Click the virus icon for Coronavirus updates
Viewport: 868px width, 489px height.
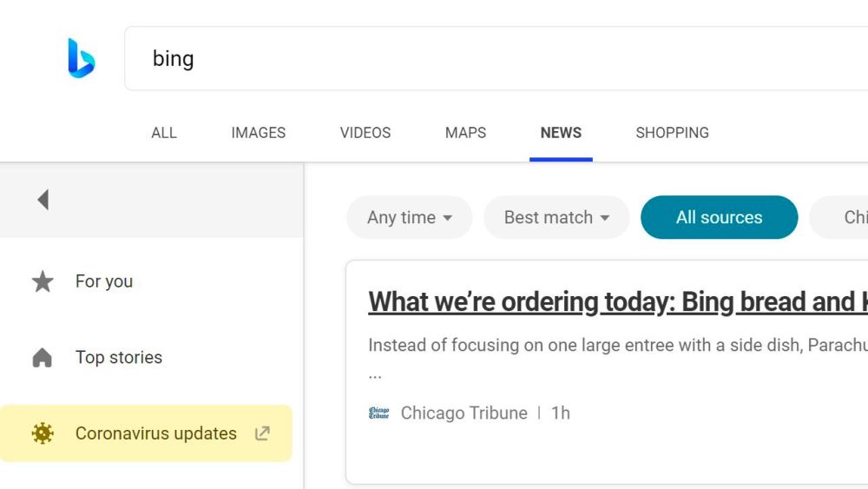point(43,433)
